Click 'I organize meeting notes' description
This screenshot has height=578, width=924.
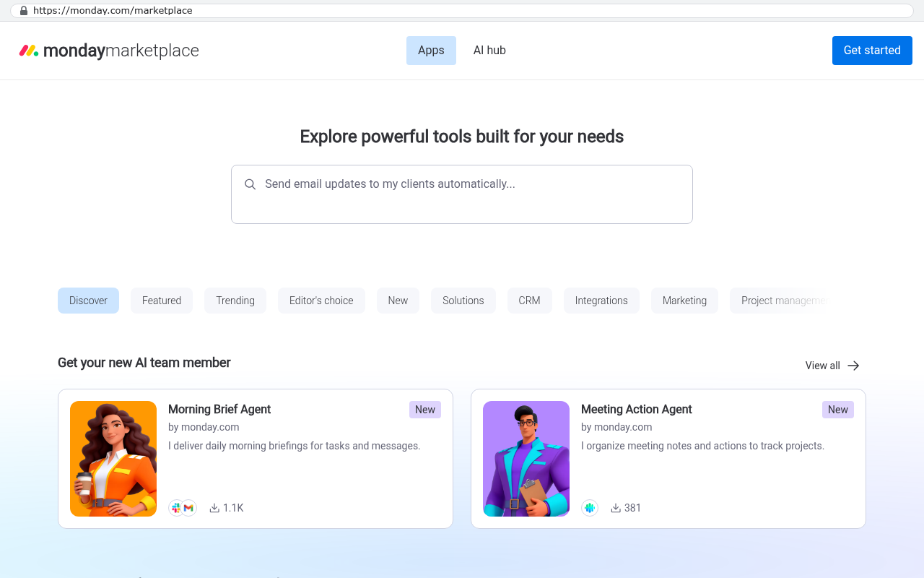pyautogui.click(x=703, y=446)
